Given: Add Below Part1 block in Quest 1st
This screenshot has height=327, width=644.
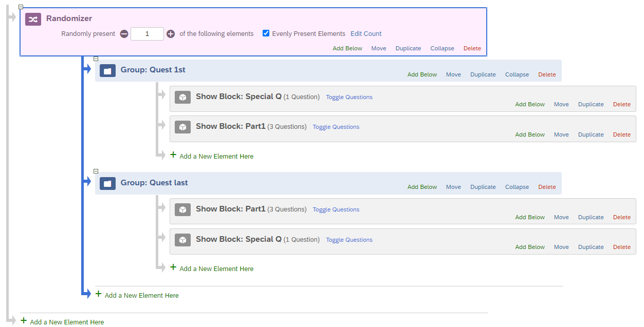Looking at the screenshot, I should pyautogui.click(x=530, y=134).
